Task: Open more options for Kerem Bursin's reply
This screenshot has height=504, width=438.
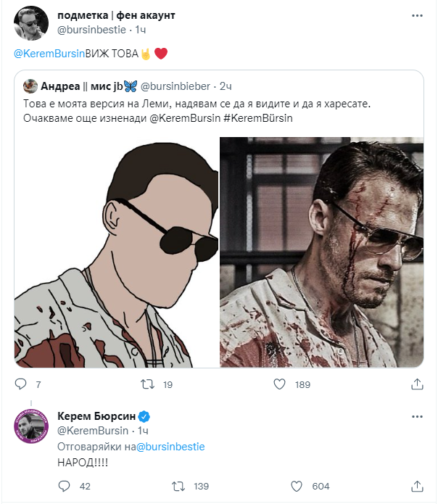Action: coord(417,417)
